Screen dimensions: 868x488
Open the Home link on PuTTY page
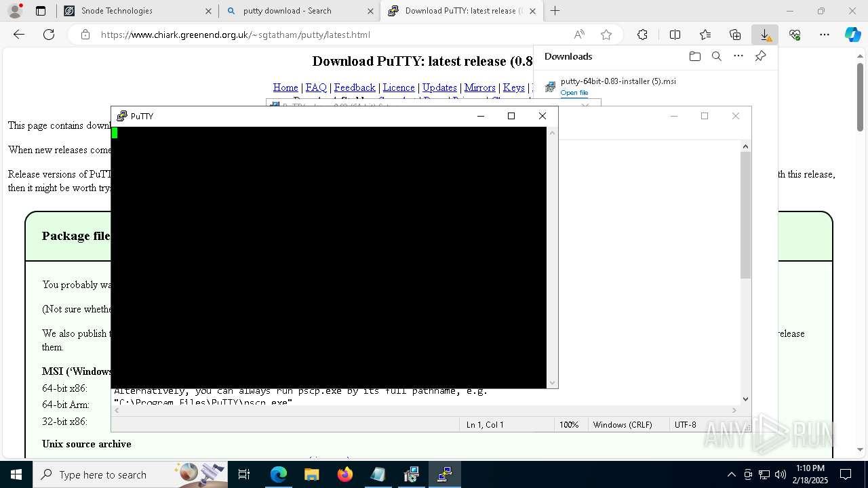coord(285,87)
